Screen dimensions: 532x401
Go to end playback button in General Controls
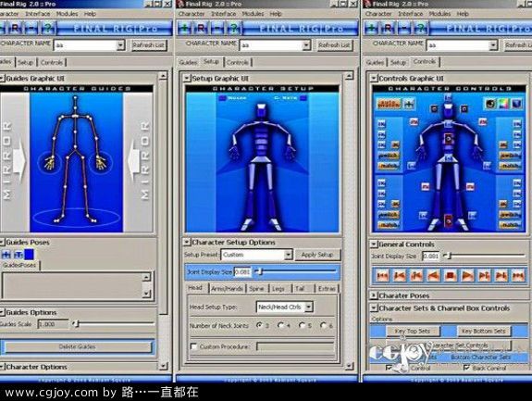coord(518,275)
